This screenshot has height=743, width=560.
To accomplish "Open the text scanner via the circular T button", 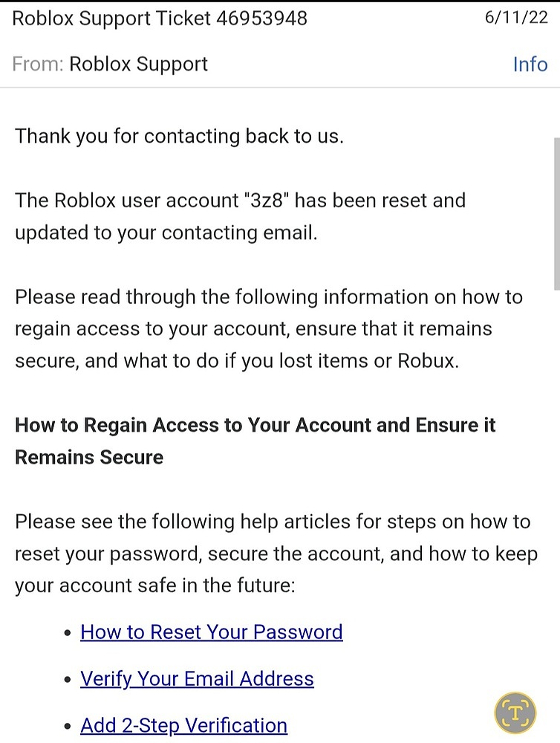I will tap(514, 712).
